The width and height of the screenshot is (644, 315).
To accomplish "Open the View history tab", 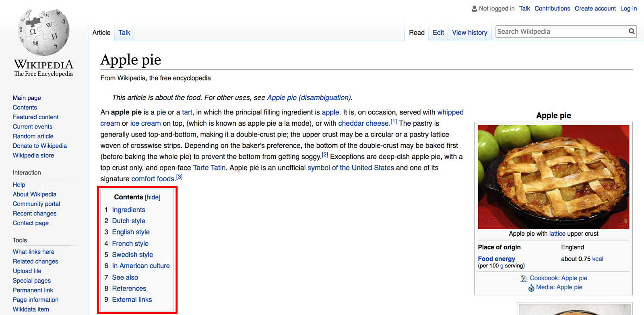I will pyautogui.click(x=470, y=33).
